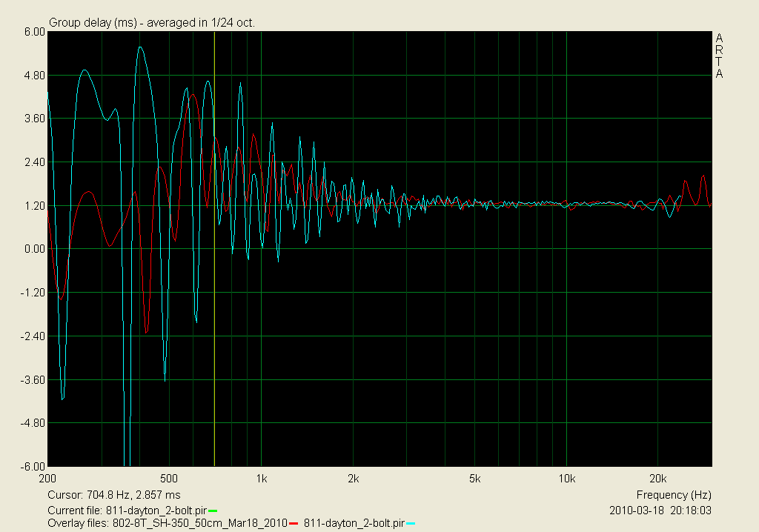Click the 2k frequency axis label
The width and height of the screenshot is (759, 532).
[x=354, y=479]
